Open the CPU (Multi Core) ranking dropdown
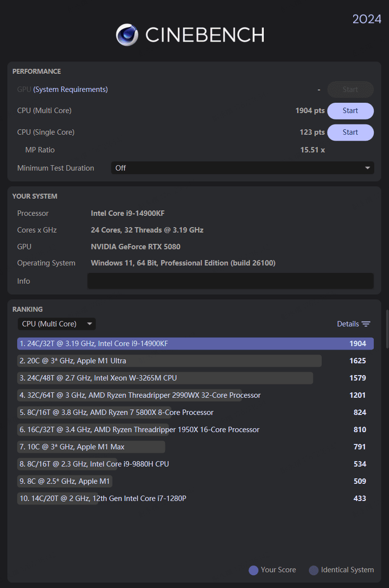 [56, 324]
